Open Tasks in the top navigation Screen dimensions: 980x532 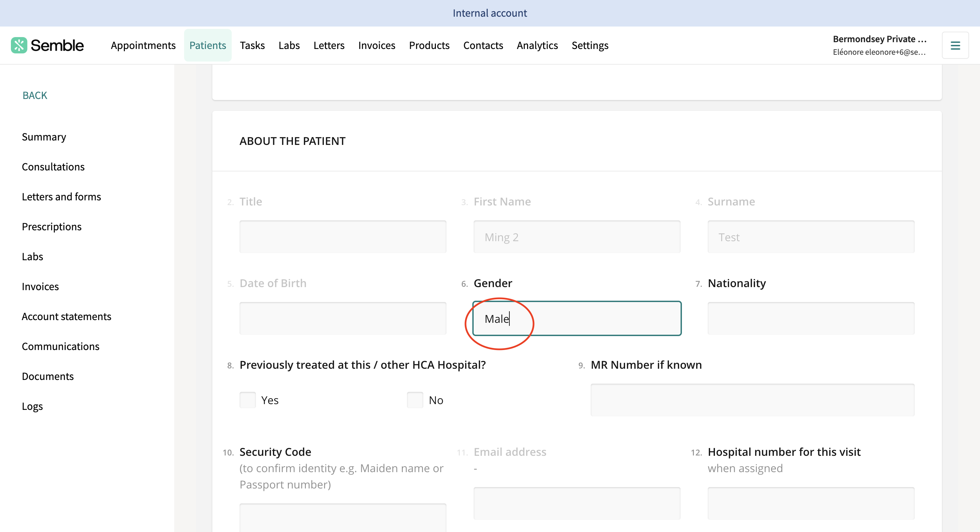click(x=252, y=45)
